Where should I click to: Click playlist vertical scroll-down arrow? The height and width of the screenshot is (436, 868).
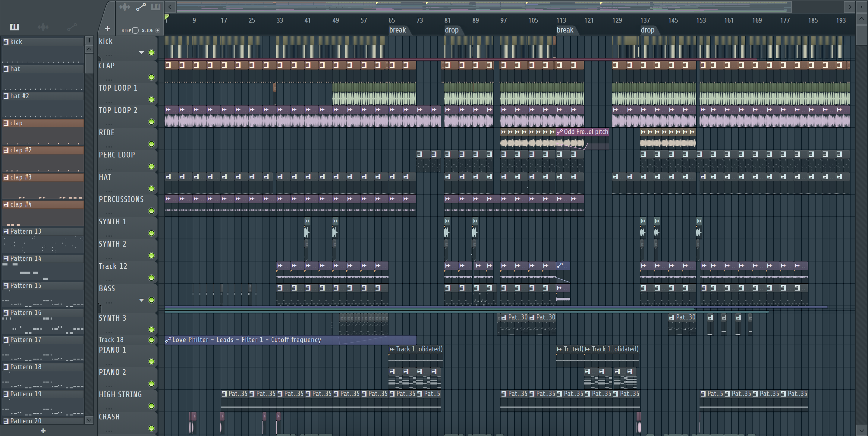coord(862,430)
